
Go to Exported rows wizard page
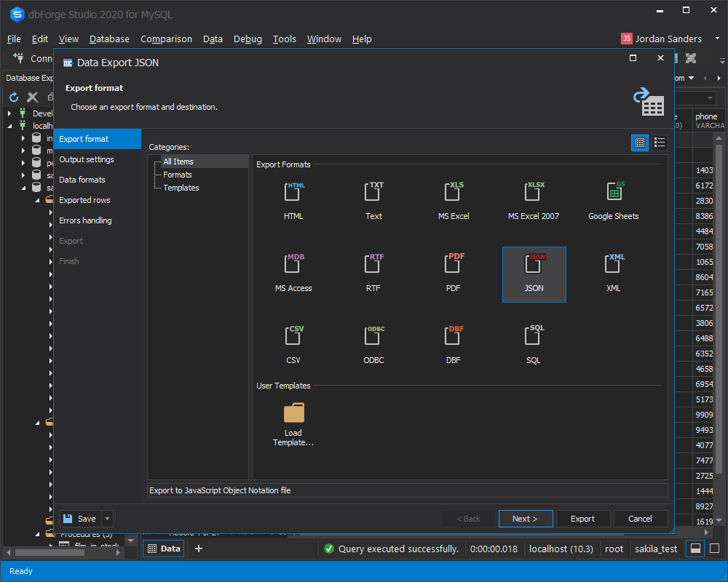[98, 200]
